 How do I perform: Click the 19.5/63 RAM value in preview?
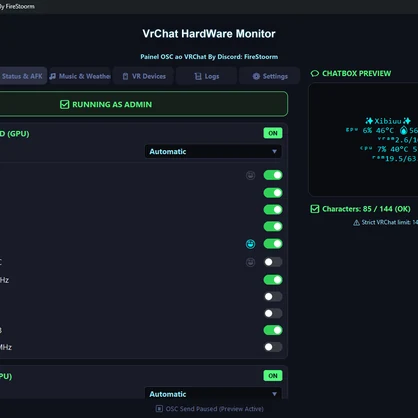tap(401, 159)
